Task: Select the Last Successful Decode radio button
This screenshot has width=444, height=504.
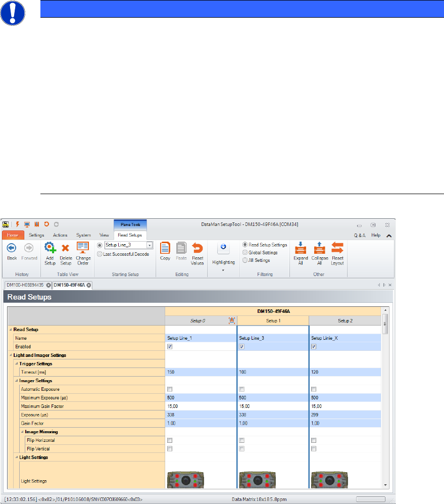Action: coord(100,254)
